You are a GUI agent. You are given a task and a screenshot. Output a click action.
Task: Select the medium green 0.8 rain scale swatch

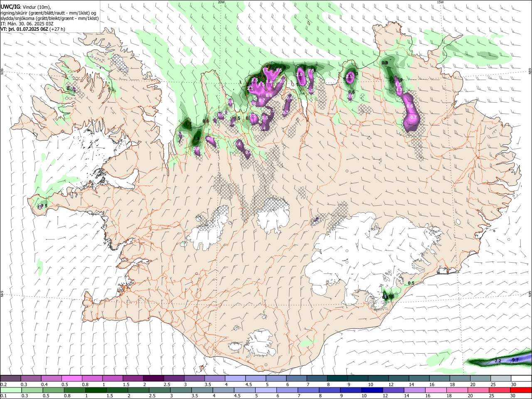click(x=74, y=390)
